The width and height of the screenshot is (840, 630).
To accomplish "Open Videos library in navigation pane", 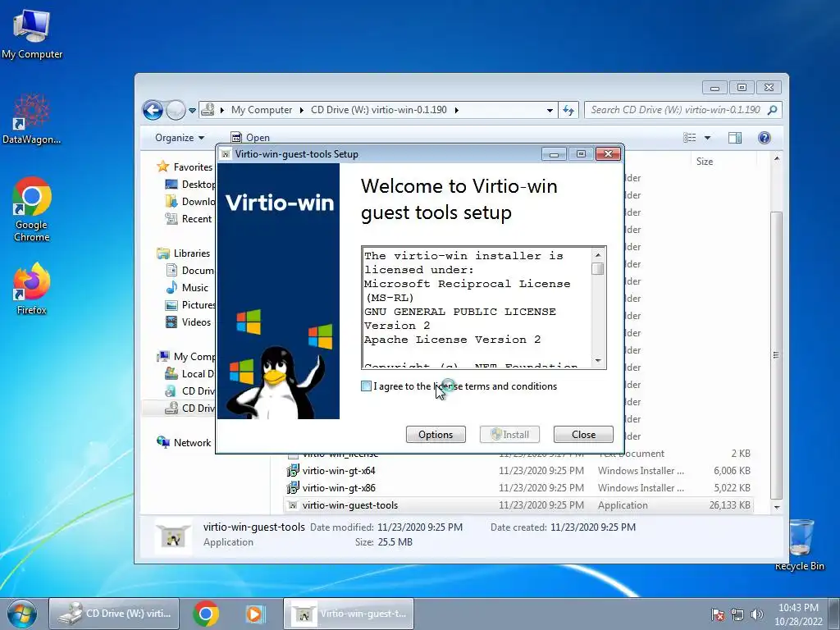I will [x=188, y=322].
